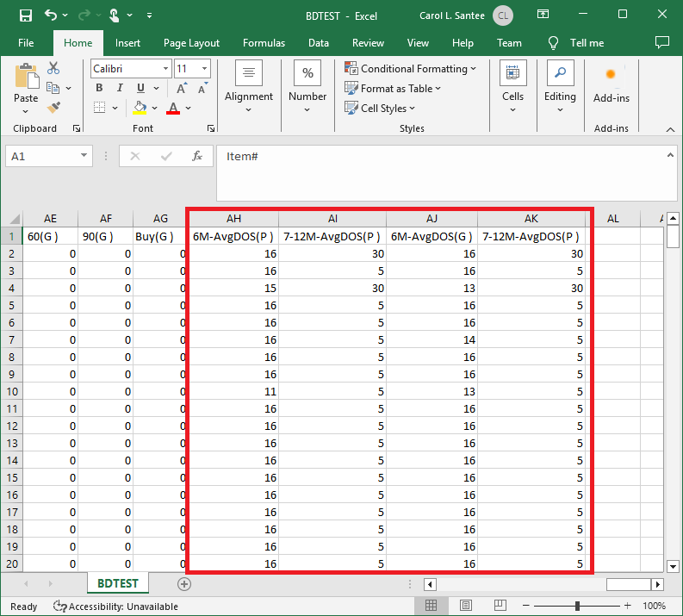This screenshot has height=616, width=683.
Task: Apply the red Font Color
Action: [x=173, y=108]
